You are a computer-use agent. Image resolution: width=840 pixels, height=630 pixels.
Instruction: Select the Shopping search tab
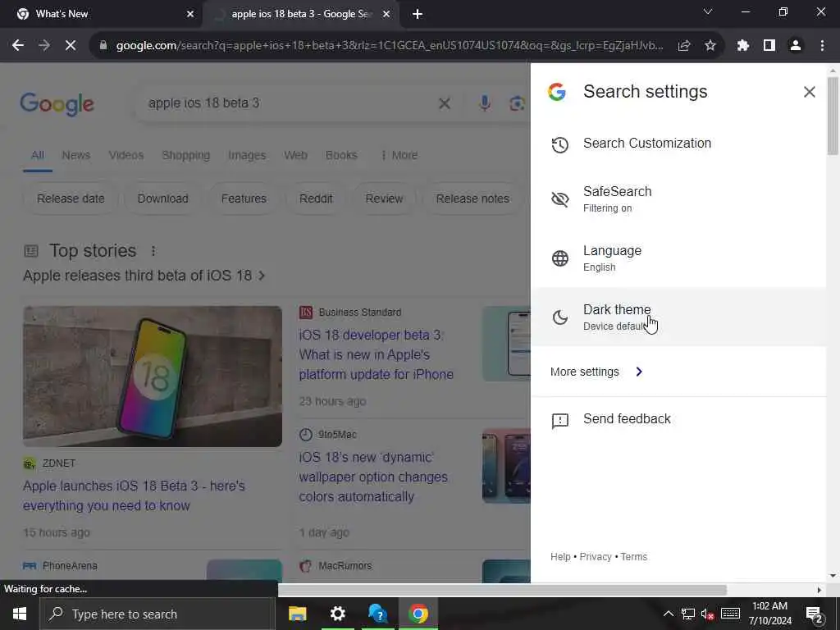(186, 155)
